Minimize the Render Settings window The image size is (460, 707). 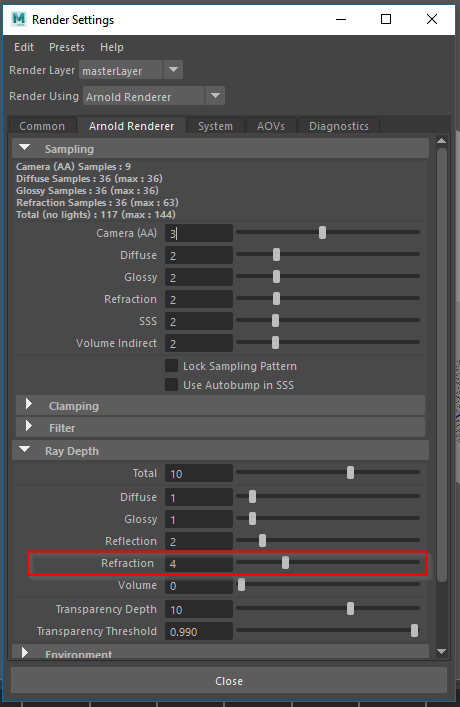tap(341, 19)
